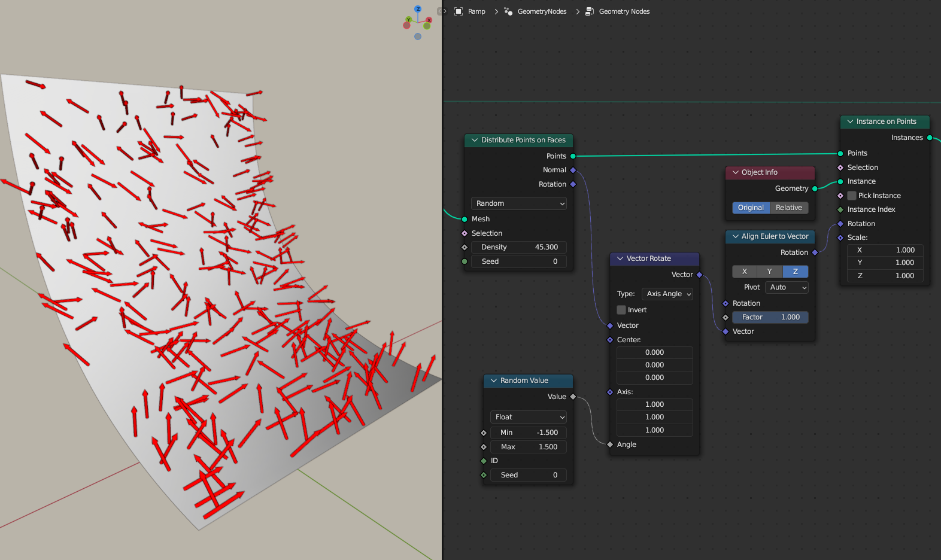The height and width of the screenshot is (560, 941).
Task: Click the Instance Index input socket
Action: coord(840,209)
